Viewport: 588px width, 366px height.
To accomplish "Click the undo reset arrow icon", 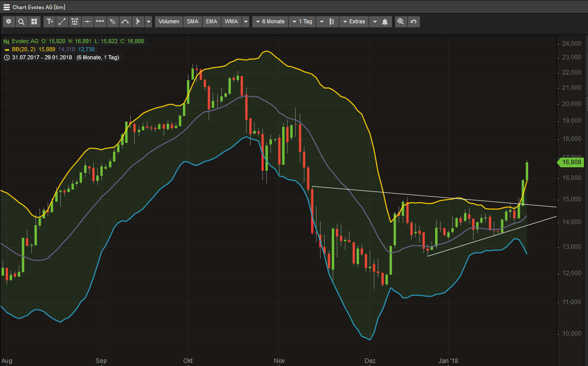I will [413, 22].
